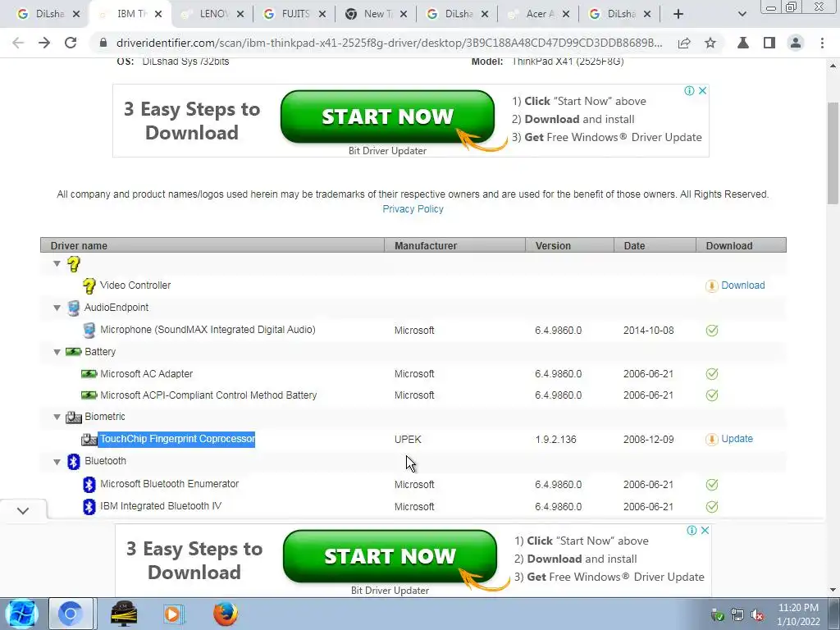840x630 pixels.
Task: Update the TouchChip Fingerprint Coprocessor driver
Action: (x=737, y=439)
